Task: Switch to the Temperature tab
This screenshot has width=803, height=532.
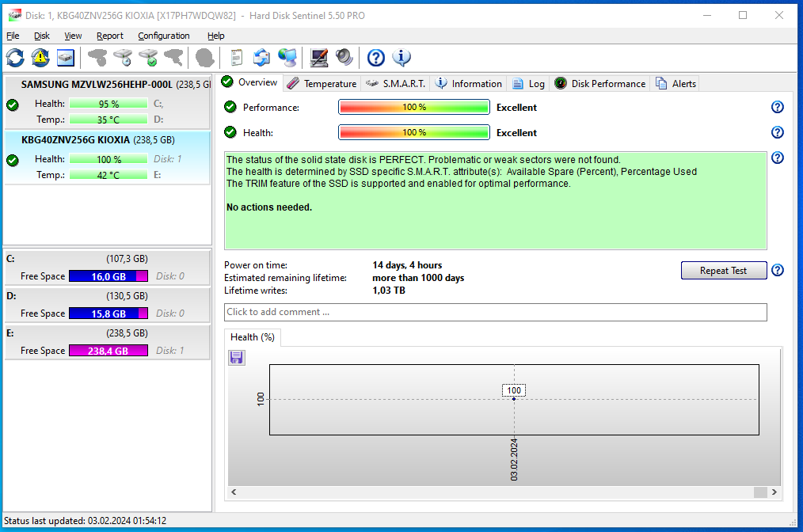Action: pyautogui.click(x=322, y=83)
